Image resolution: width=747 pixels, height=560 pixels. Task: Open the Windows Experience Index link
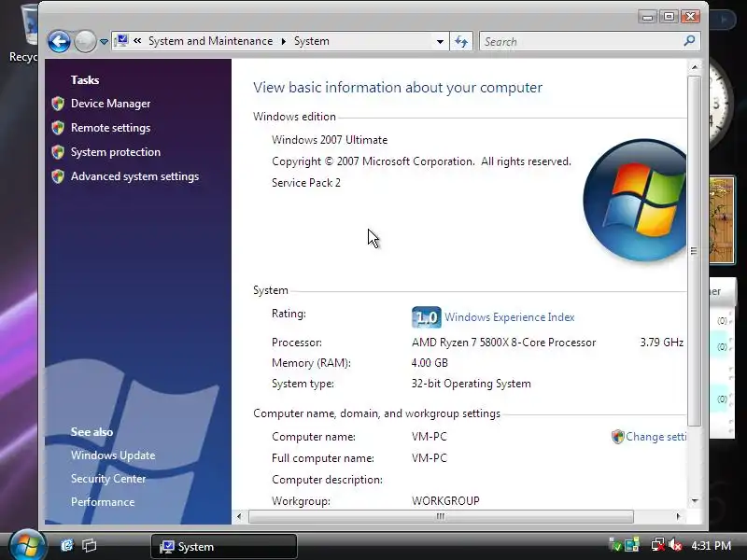tap(510, 317)
